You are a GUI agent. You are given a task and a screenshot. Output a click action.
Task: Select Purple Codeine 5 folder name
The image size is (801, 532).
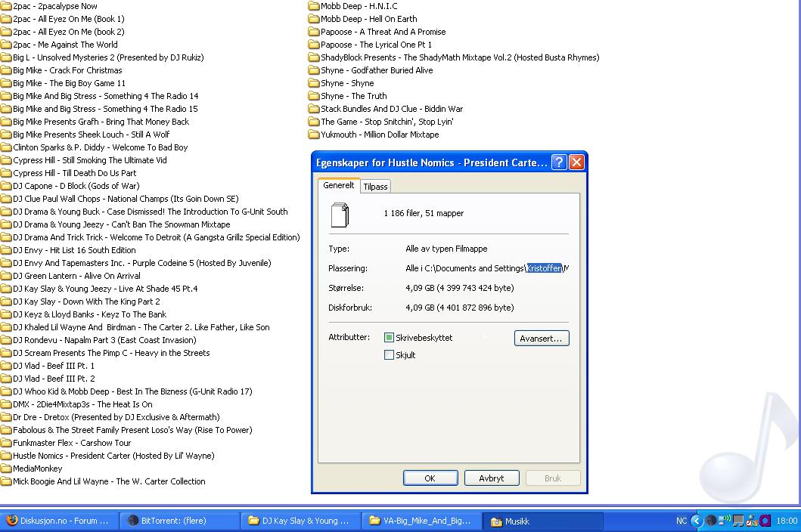click(142, 263)
